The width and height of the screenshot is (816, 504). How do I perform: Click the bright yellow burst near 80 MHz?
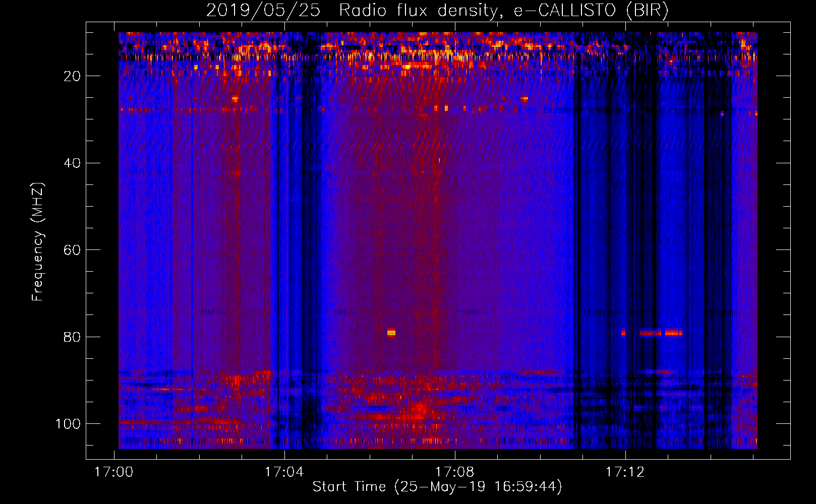pos(391,333)
